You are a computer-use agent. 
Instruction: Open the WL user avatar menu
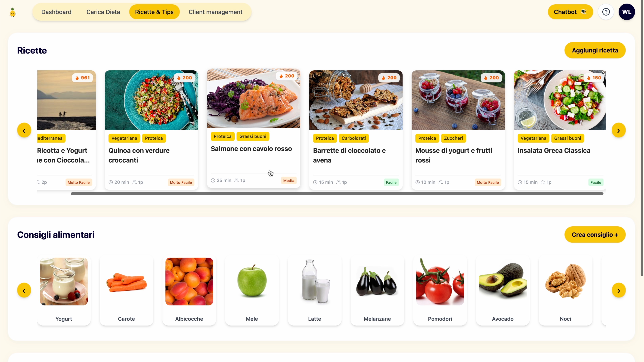coord(627,12)
